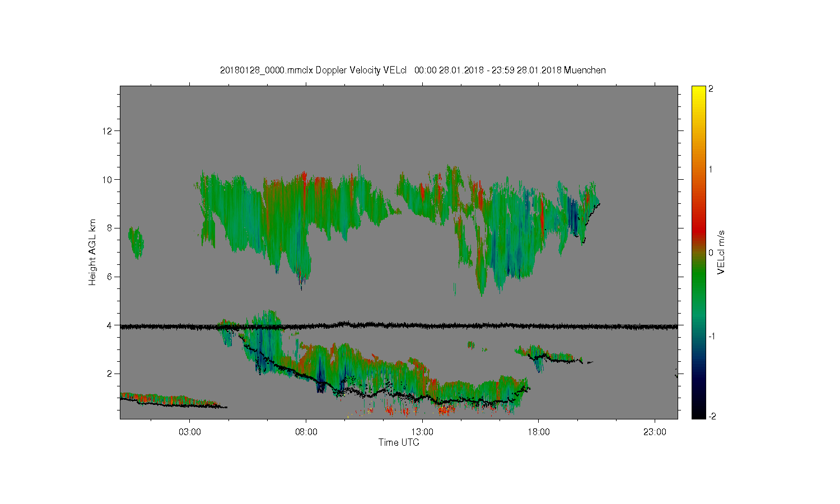
Task: Click the 1 label on the colorbar
Action: [711, 170]
